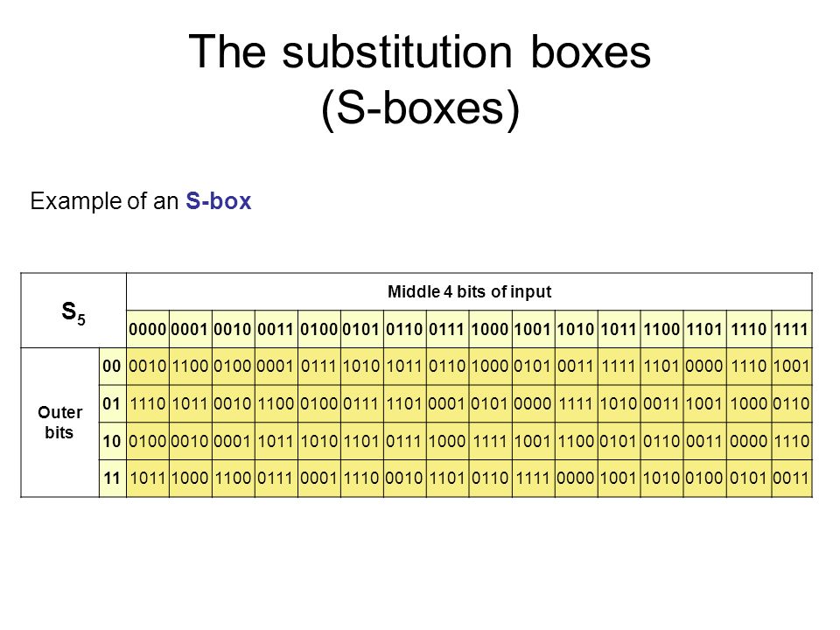The height and width of the screenshot is (630, 840).
Task: Click the 'Example of an' text
Action: 104,201
